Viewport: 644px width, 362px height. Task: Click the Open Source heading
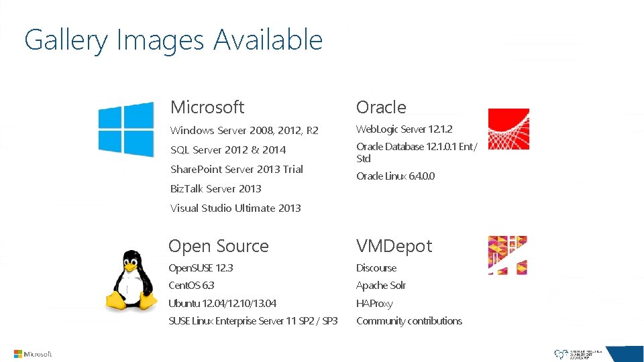tap(219, 246)
